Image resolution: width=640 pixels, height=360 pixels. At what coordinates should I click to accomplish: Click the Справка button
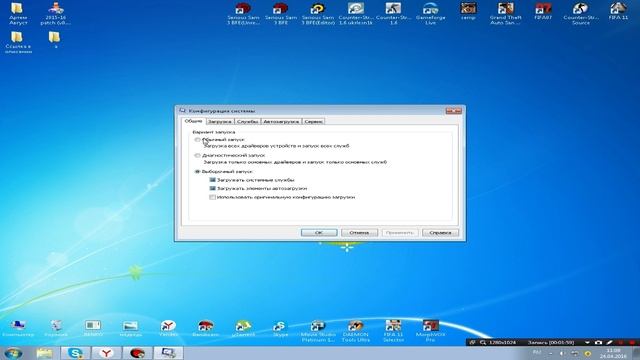point(440,233)
